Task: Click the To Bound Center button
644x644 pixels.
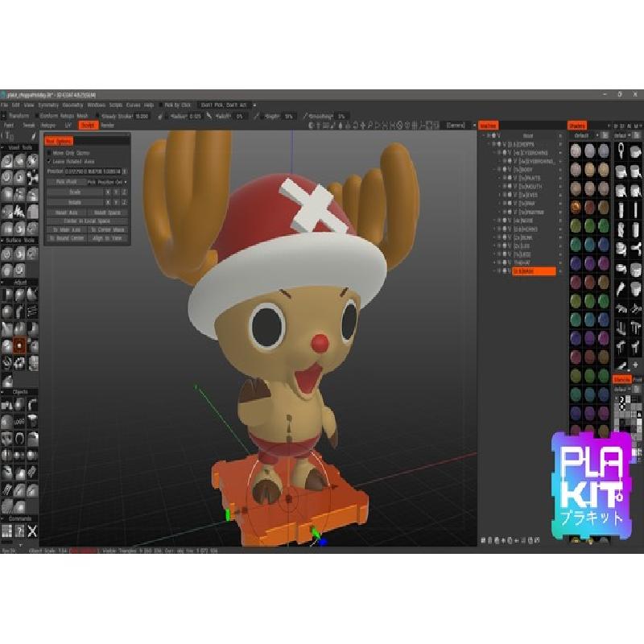Action: (x=66, y=238)
